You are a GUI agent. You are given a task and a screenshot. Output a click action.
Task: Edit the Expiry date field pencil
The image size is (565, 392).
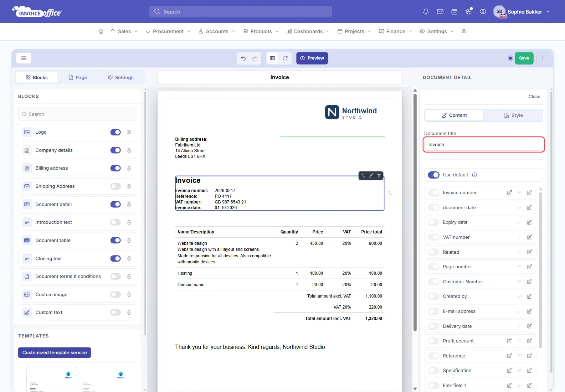(x=529, y=222)
